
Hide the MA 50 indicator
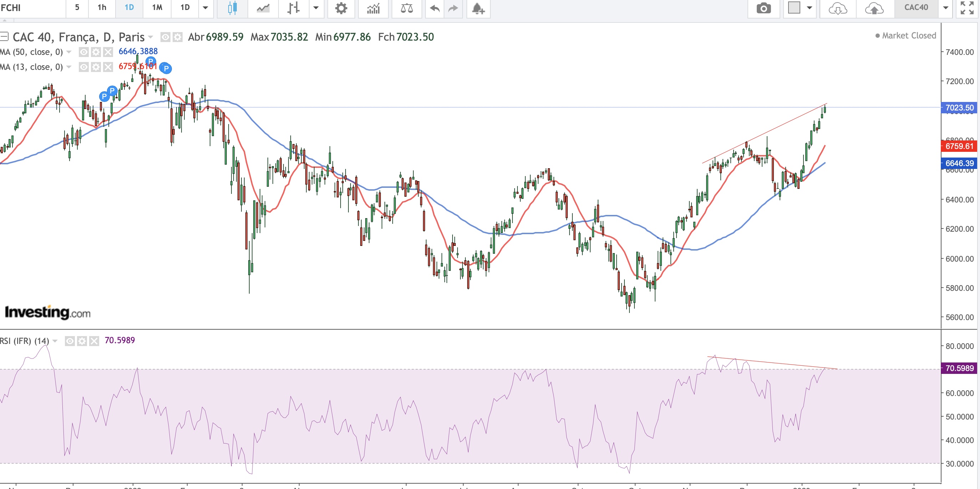pyautogui.click(x=84, y=52)
